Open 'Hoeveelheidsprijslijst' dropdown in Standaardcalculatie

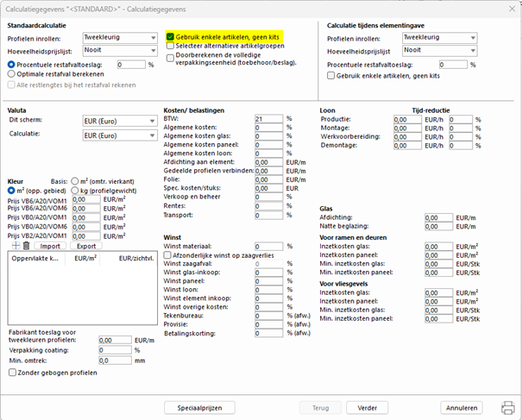[114, 51]
